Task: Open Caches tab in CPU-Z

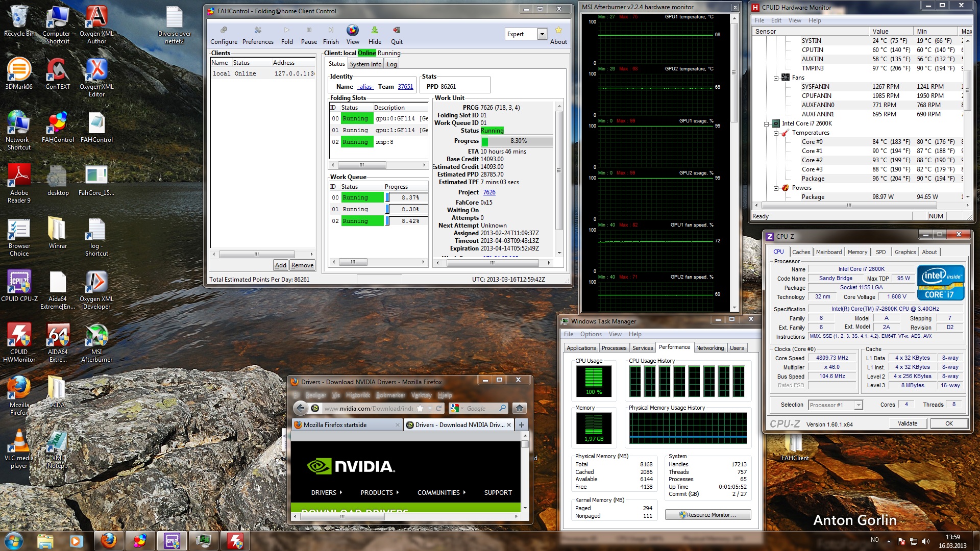Action: pyautogui.click(x=801, y=252)
